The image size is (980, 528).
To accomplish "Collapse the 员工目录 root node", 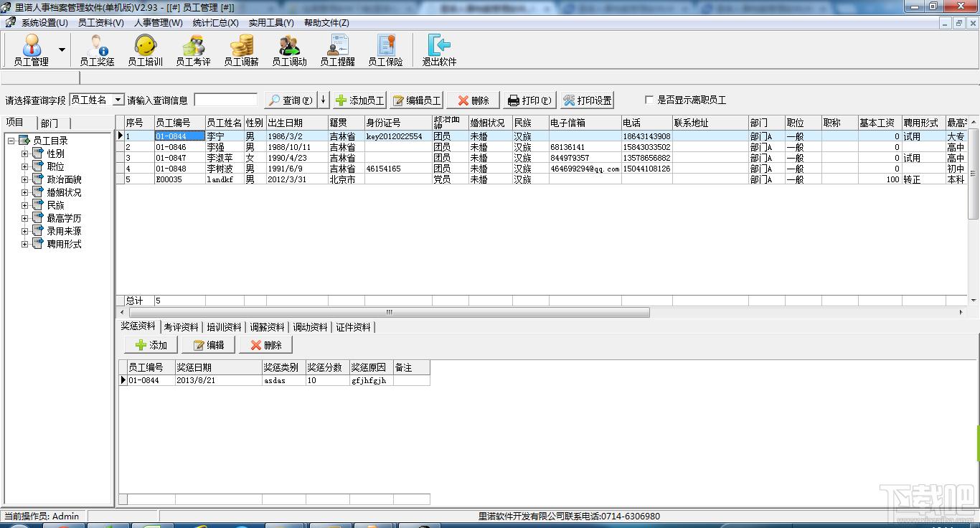I will click(11, 141).
